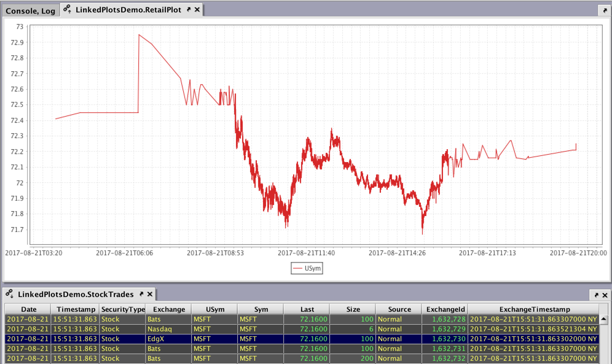
Task: Close the lower table panel with X button
Action: [603, 295]
